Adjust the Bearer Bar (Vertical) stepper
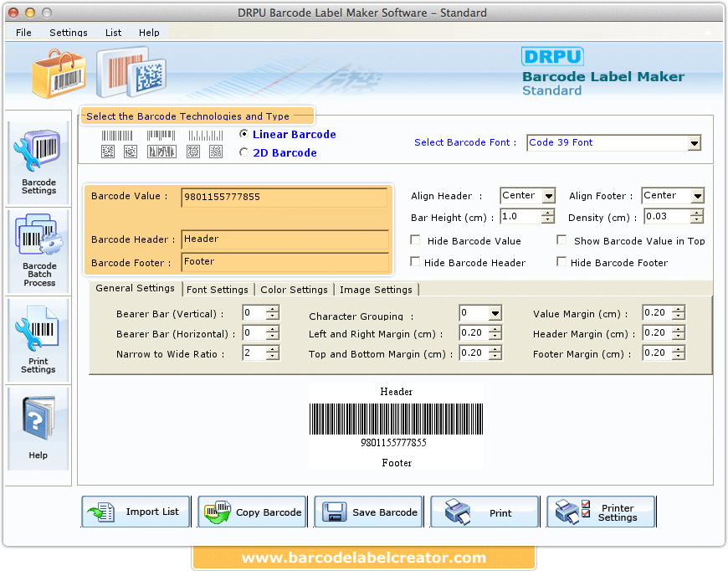 273,312
